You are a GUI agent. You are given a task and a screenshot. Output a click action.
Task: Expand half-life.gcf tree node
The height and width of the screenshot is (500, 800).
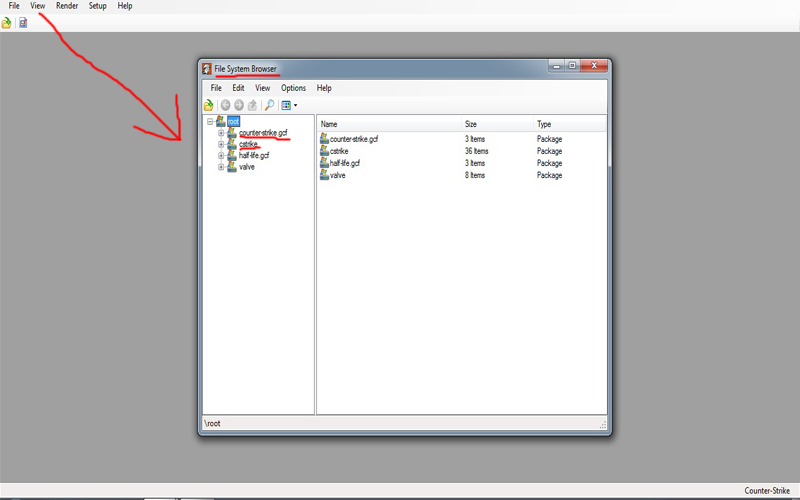221,155
